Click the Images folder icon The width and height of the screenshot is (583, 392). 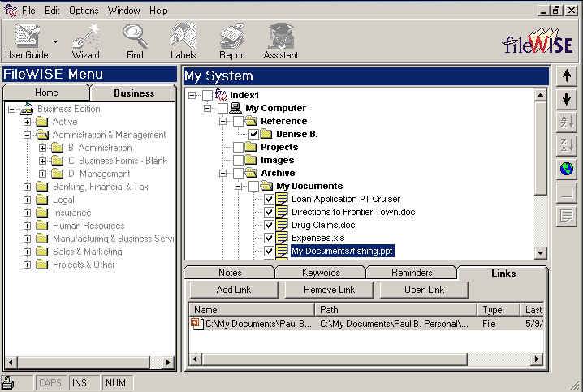[x=251, y=160]
